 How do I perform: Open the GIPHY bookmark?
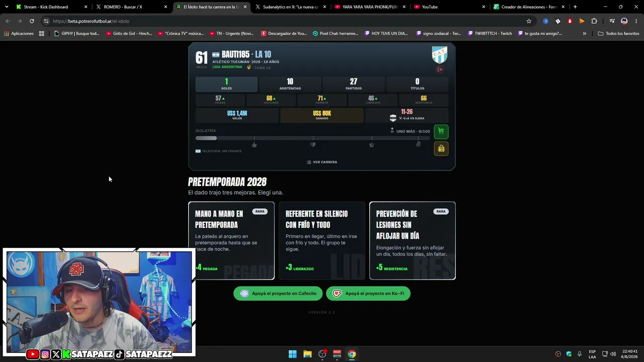click(x=77, y=34)
